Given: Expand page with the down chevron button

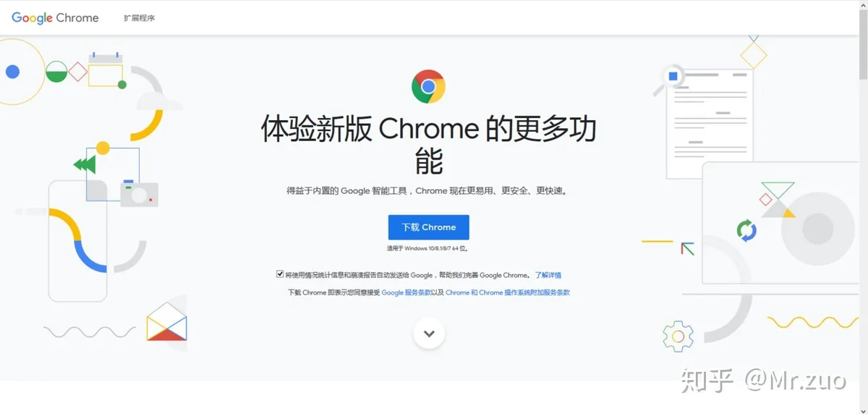Looking at the screenshot, I should (429, 334).
